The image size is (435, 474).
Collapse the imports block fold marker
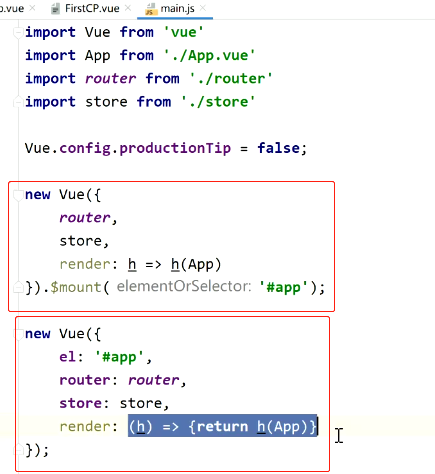(17, 32)
